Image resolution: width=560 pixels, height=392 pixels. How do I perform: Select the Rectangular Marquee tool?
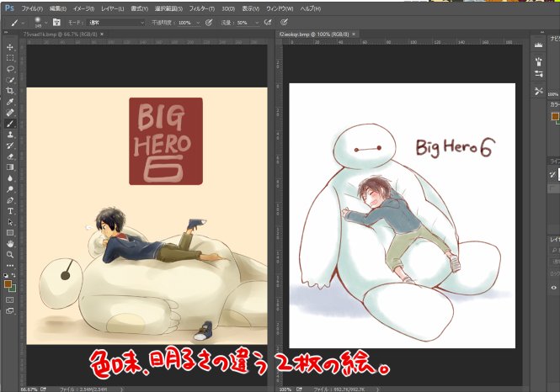coord(10,58)
